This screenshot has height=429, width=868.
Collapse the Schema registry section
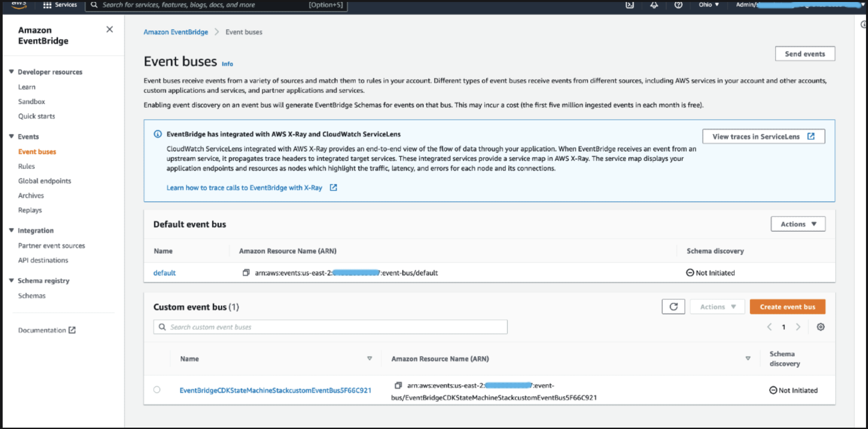pyautogui.click(x=11, y=280)
